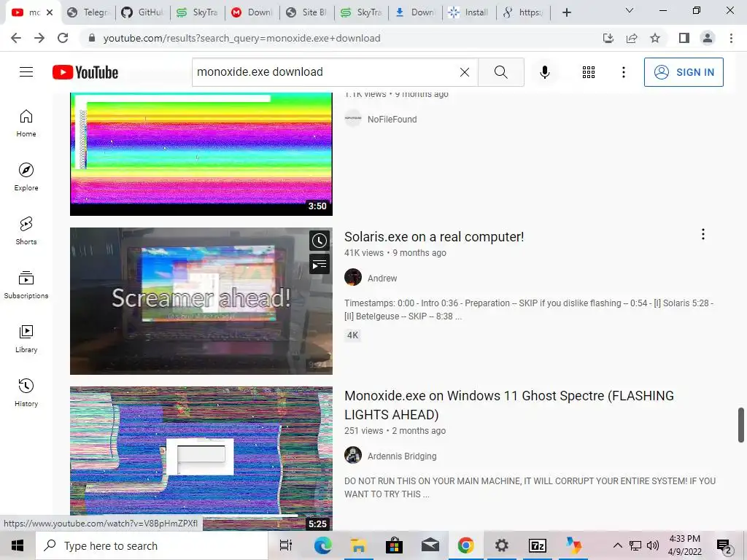Toggle Chrome side panel
The width and height of the screenshot is (747, 560).
click(684, 38)
